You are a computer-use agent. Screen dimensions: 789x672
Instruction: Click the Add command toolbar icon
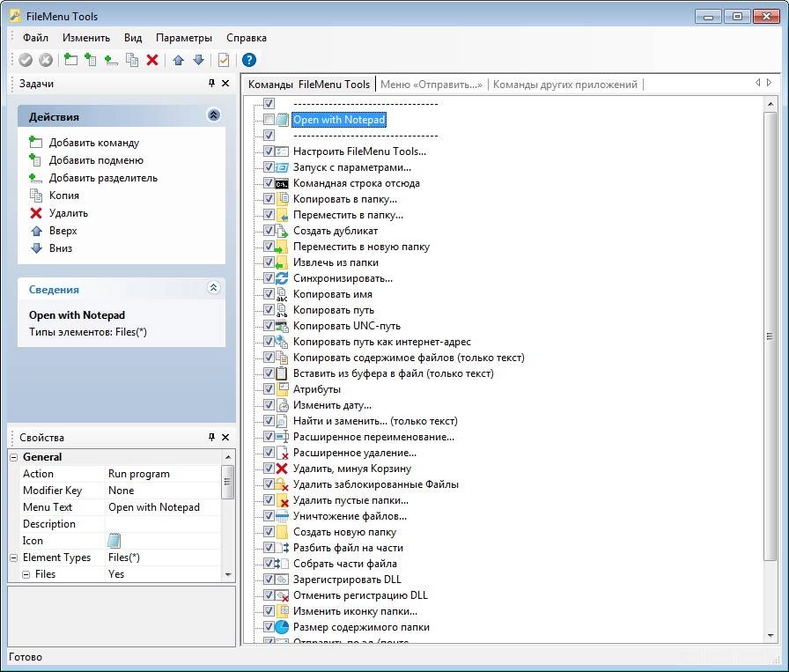[70, 59]
